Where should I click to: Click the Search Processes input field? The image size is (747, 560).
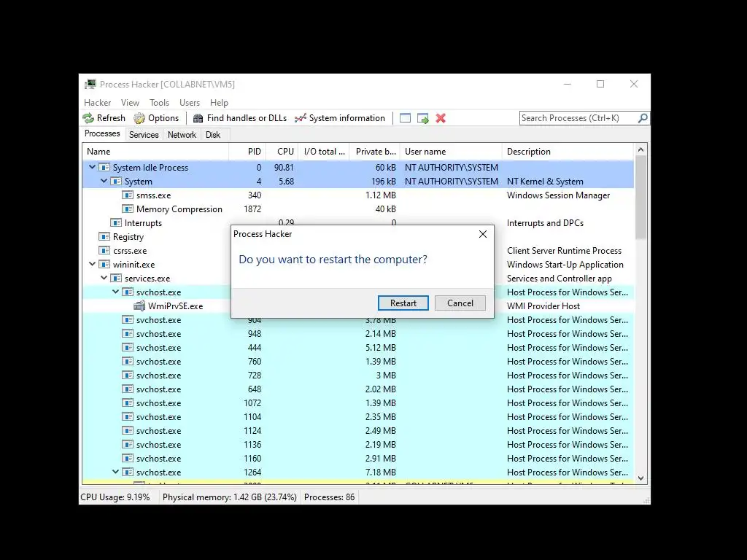578,118
